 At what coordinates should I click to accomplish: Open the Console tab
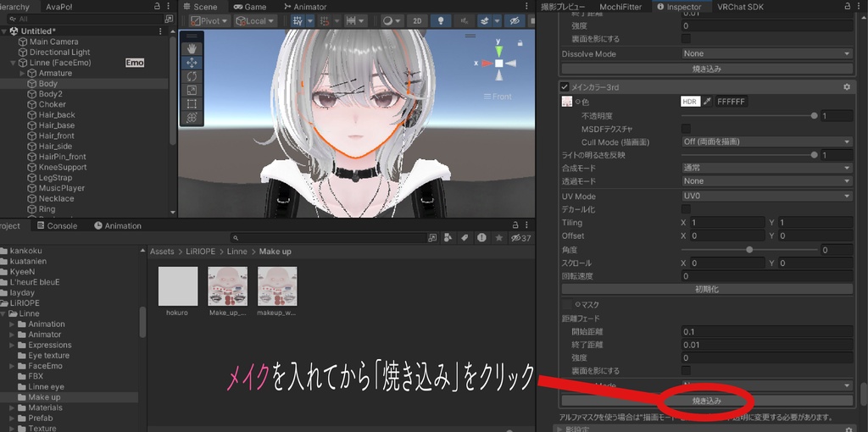57,225
